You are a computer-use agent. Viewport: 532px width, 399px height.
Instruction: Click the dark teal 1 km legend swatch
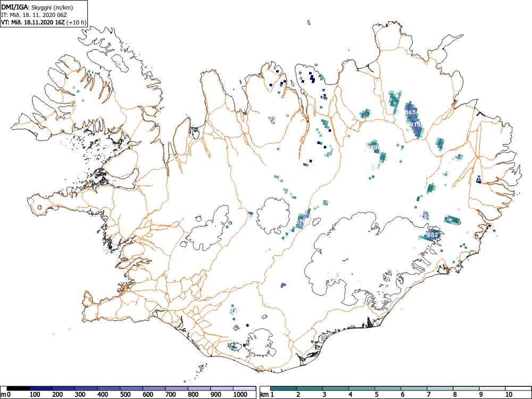284,388
